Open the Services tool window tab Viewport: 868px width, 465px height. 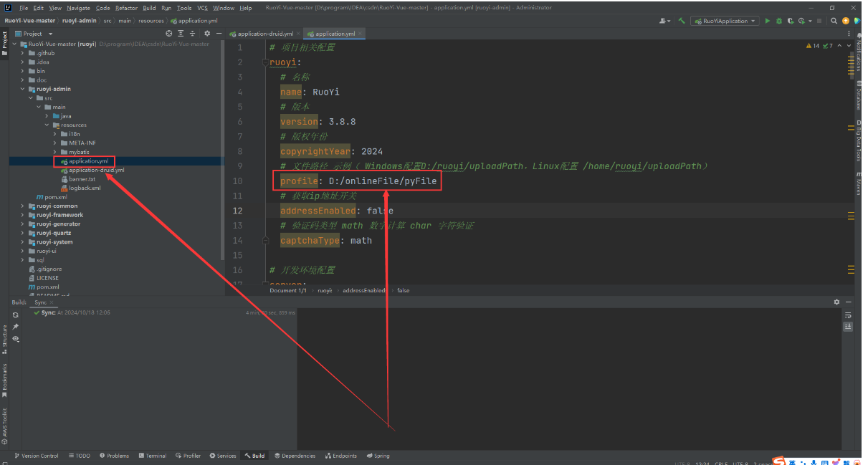point(223,456)
